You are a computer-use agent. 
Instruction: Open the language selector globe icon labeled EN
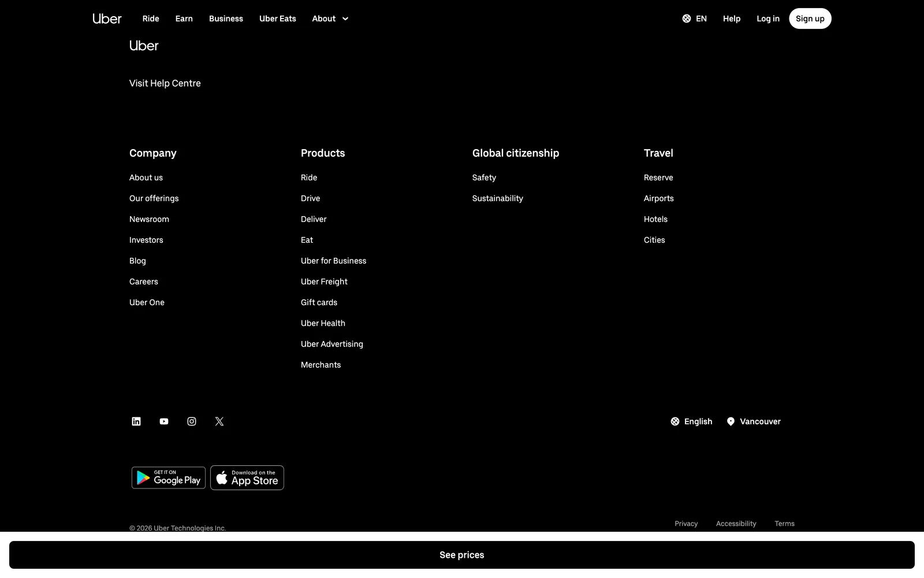pyautogui.click(x=694, y=18)
